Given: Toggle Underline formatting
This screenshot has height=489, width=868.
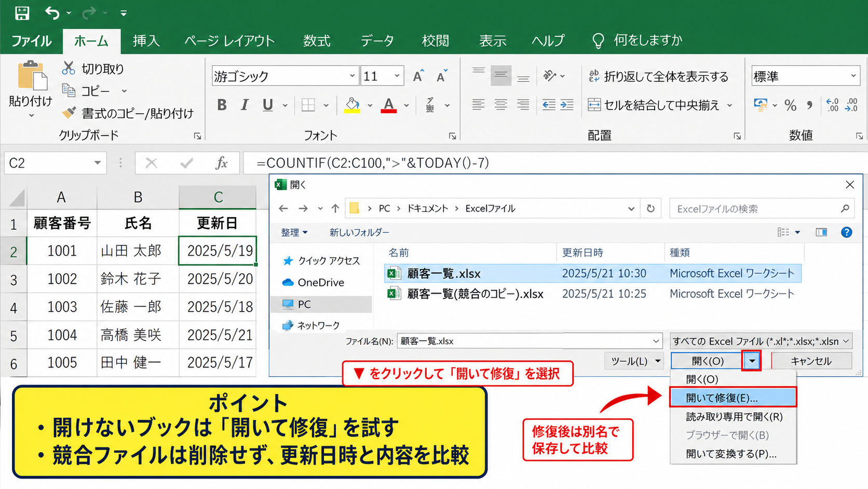Looking at the screenshot, I should pyautogui.click(x=267, y=105).
